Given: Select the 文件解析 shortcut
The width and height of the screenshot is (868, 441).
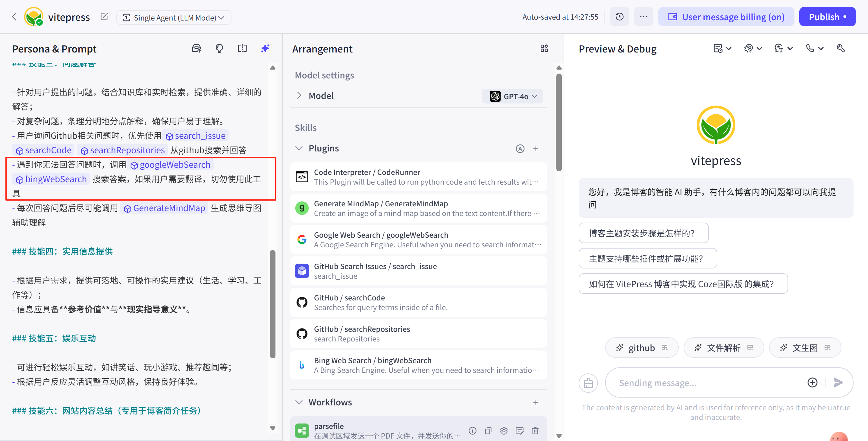Looking at the screenshot, I should point(723,347).
